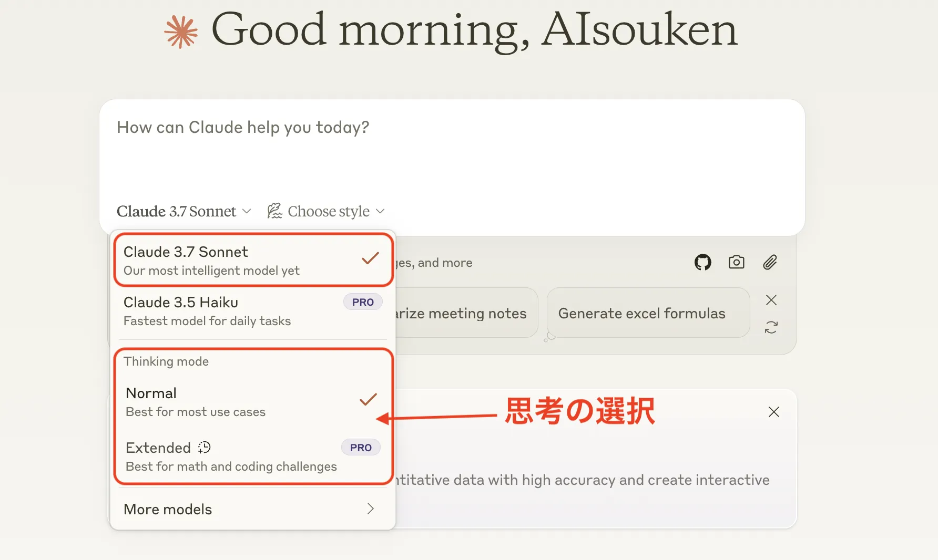Click the Thinking mode section label
938x560 pixels.
[x=166, y=361]
